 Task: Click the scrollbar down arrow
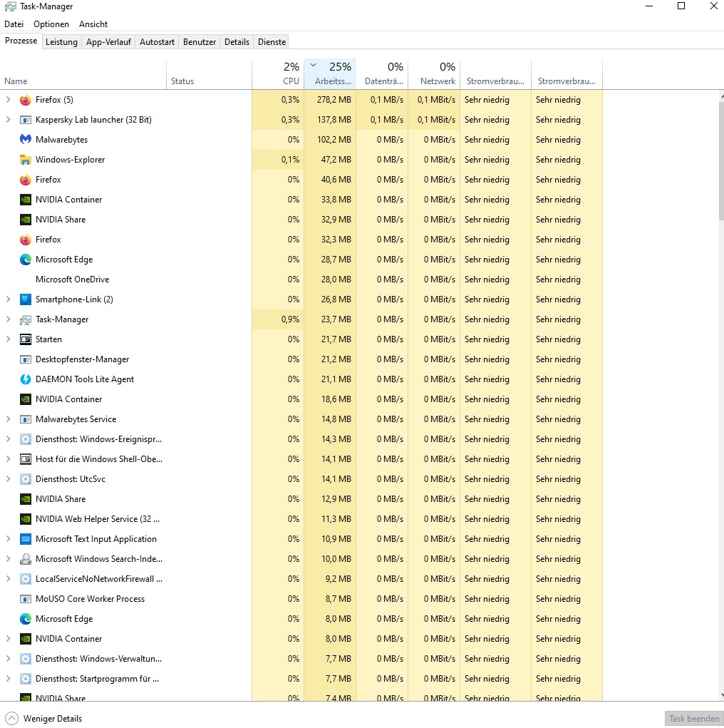coord(722,695)
